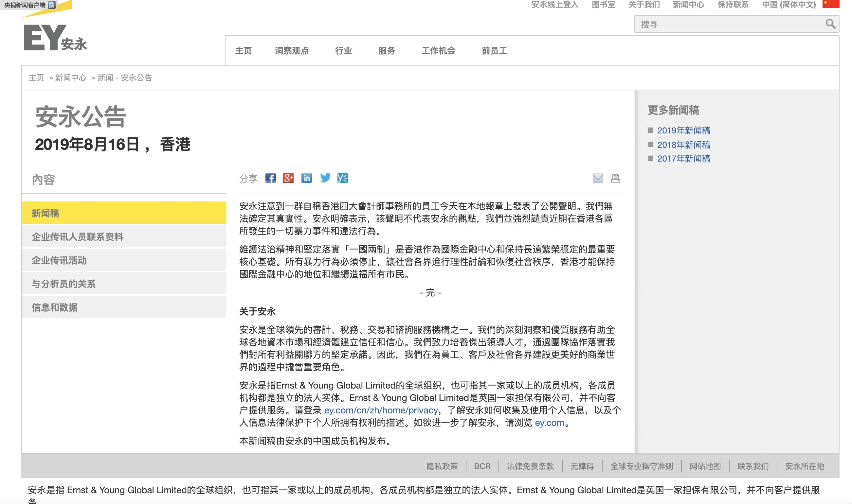This screenshot has width=852, height=504.
Task: Open 联系我们 footer link
Action: 753,466
